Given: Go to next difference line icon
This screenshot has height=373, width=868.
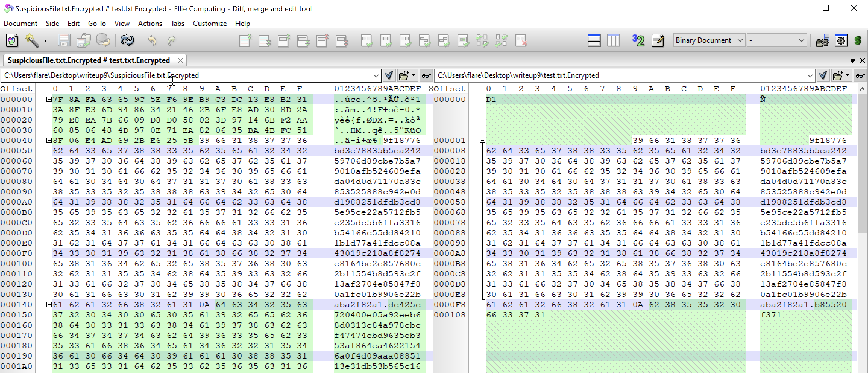Looking at the screenshot, I should pos(265,41).
